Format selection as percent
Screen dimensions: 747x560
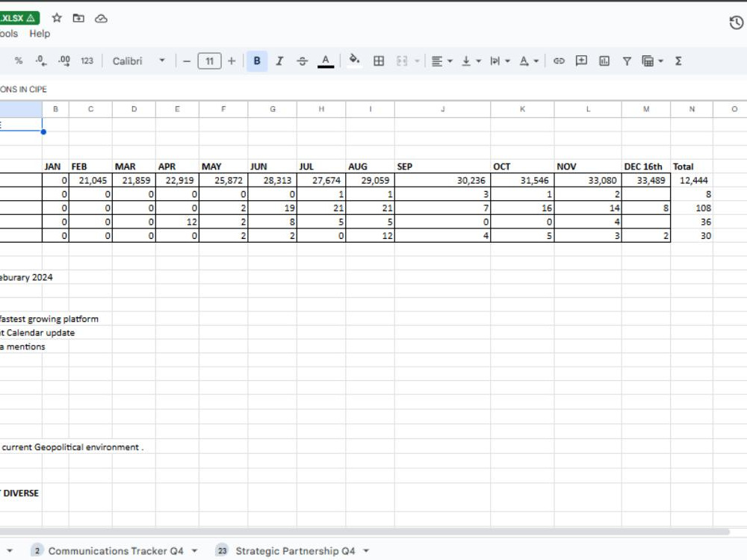pyautogui.click(x=19, y=61)
